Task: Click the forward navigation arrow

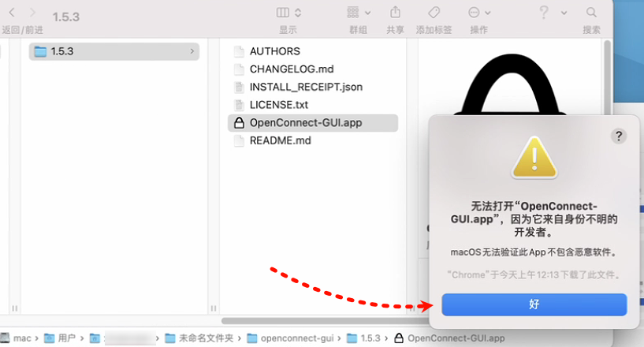Action: point(32,13)
